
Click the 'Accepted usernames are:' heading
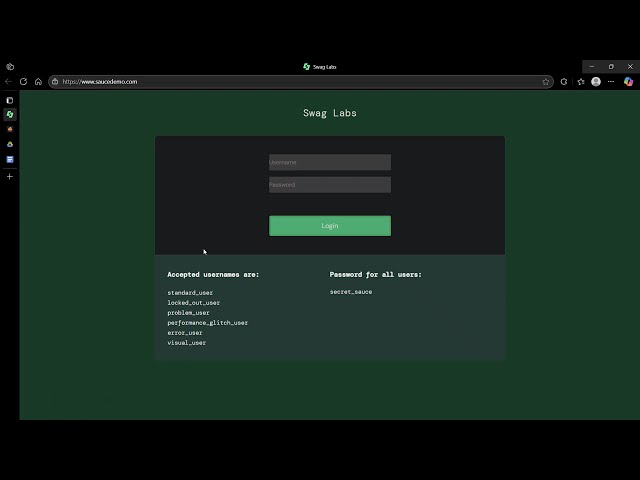tap(213, 275)
